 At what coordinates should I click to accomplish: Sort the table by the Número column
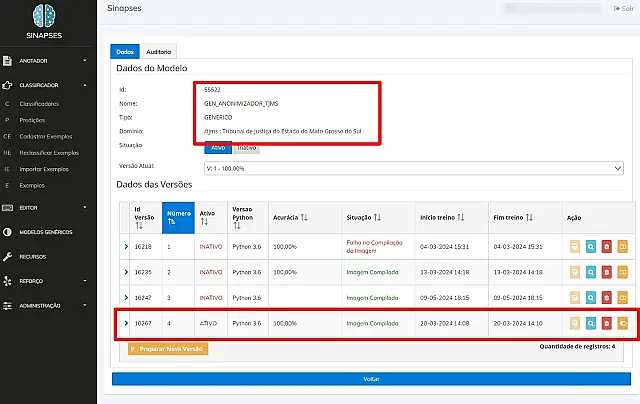178,218
